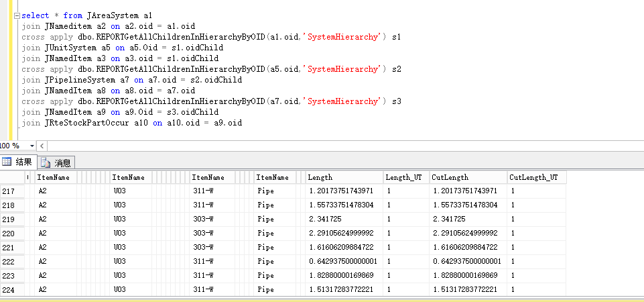
Task: Select the ItemName header above U03 values
Action: coord(131,177)
